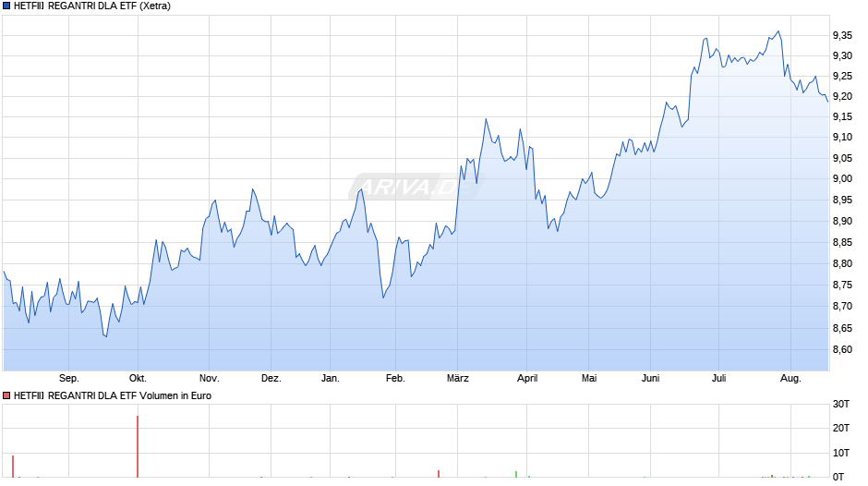This screenshot has width=868, height=486.
Task: Click the Feb. month label
Action: coord(395,379)
